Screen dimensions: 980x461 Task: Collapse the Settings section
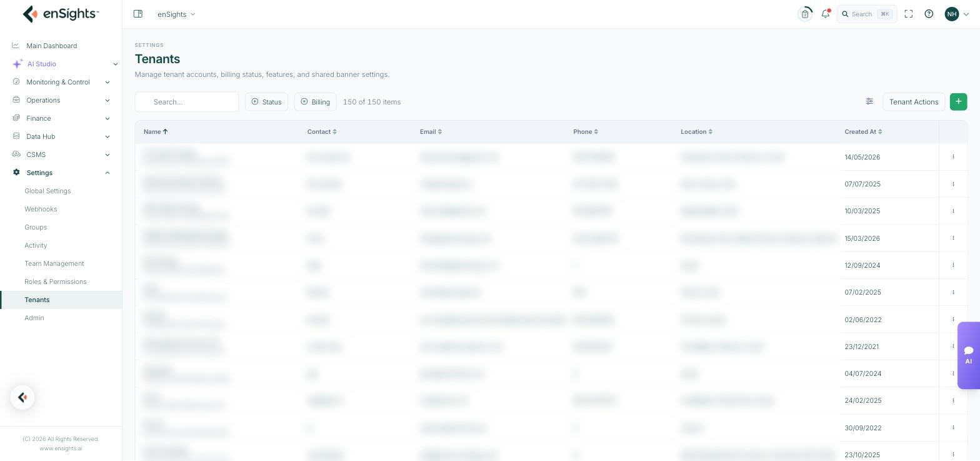61,173
